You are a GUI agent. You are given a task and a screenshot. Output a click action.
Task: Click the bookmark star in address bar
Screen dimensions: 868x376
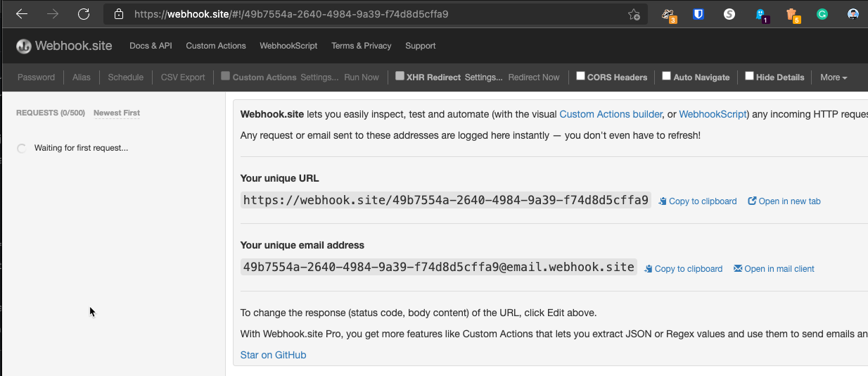point(634,14)
